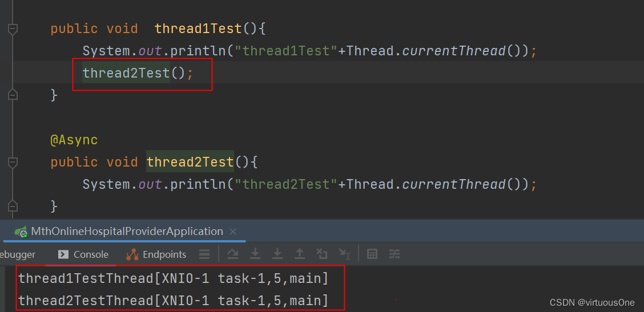Click the Step Over debugger icon
Viewport: 644px width, 312px height.
click(x=232, y=254)
